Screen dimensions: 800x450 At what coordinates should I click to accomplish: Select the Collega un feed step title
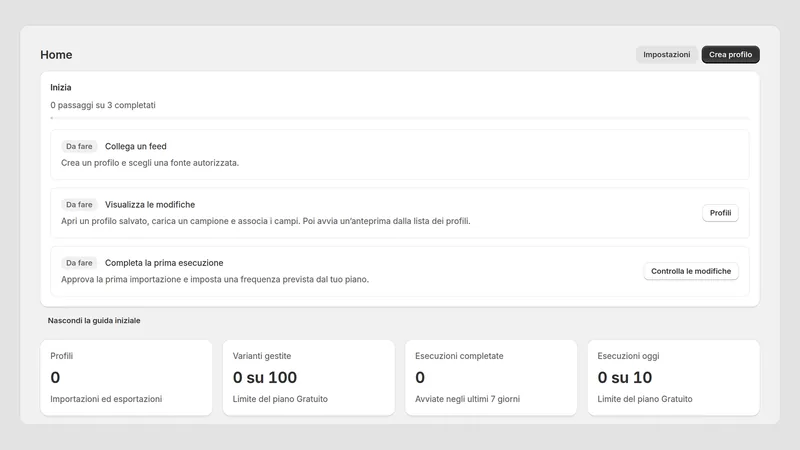tap(136, 146)
